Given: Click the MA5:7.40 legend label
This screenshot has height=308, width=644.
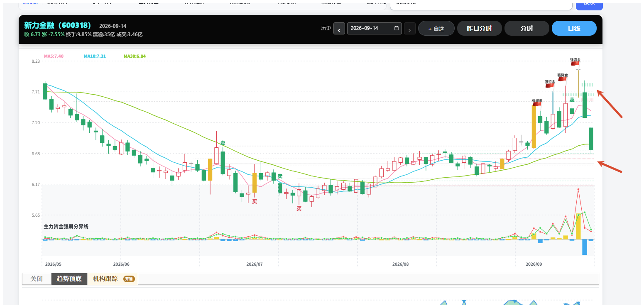Looking at the screenshot, I should pos(54,56).
